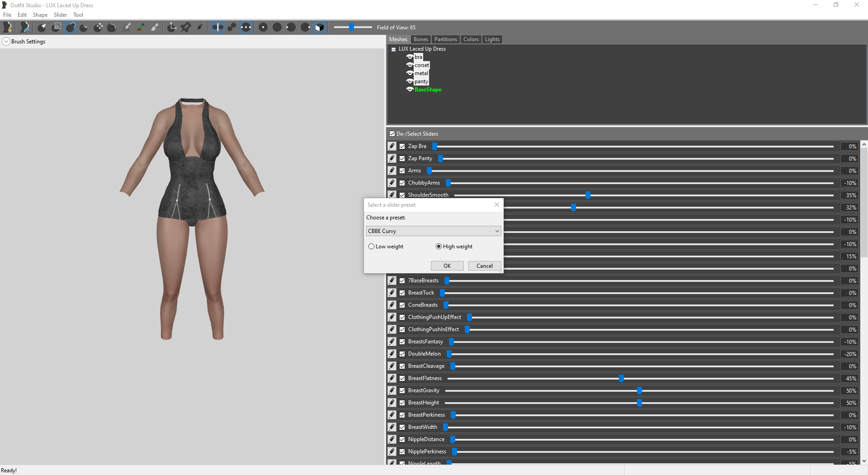Switch camera to back view icon
The width and height of the screenshot is (868, 475).
click(x=277, y=28)
